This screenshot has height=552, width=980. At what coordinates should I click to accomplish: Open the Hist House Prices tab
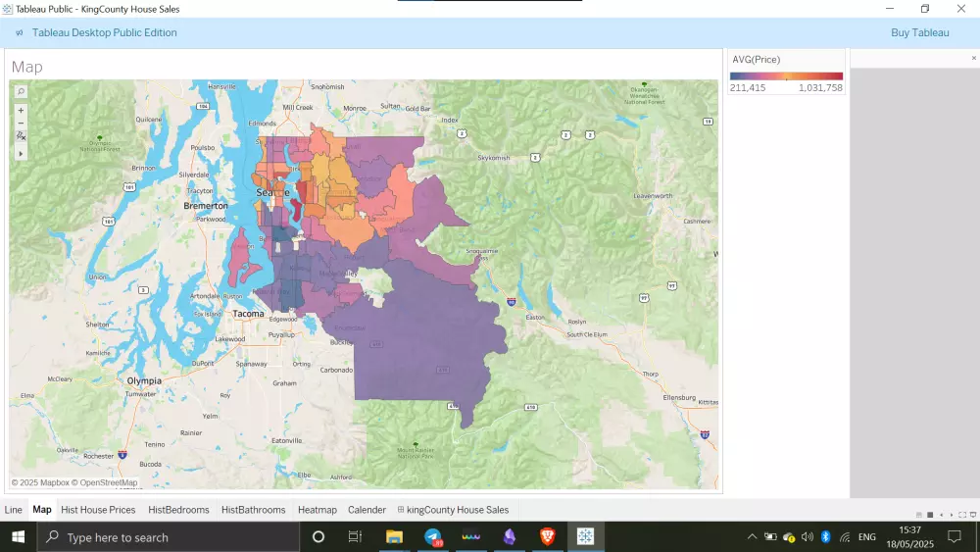point(98,510)
